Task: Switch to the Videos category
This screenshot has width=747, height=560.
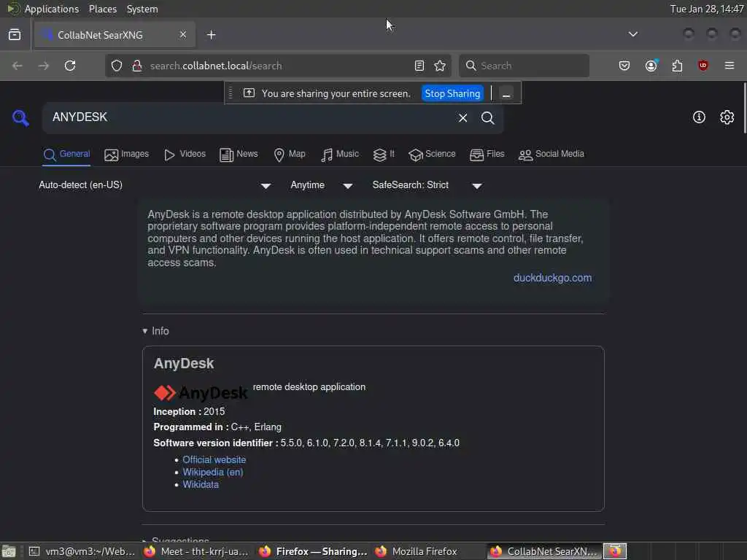Action: click(x=185, y=155)
